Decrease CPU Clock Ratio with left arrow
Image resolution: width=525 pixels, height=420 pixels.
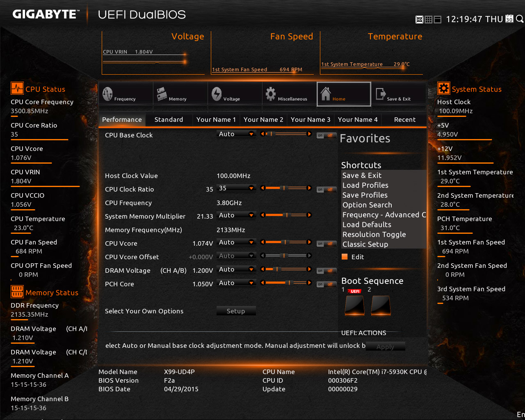point(262,188)
